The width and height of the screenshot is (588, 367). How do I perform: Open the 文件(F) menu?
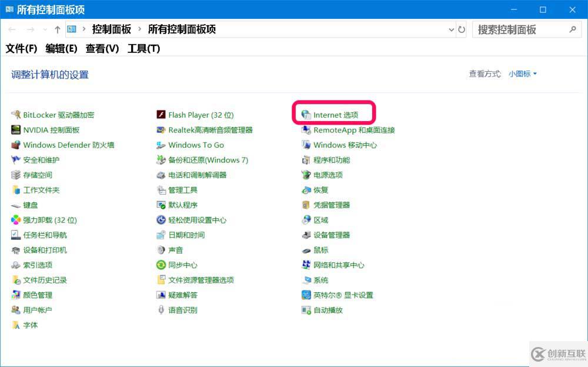tap(21, 48)
